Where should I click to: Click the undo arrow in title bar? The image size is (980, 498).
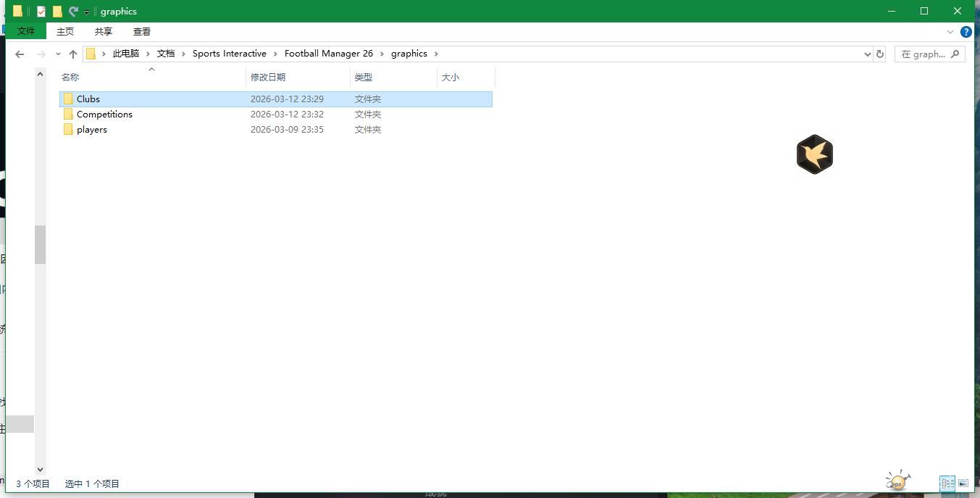[73, 12]
